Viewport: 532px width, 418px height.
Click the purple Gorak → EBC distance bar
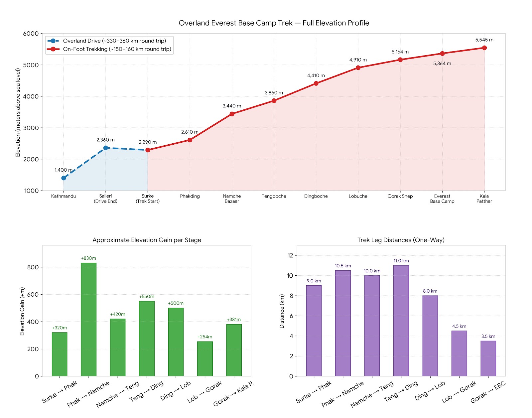click(x=488, y=358)
